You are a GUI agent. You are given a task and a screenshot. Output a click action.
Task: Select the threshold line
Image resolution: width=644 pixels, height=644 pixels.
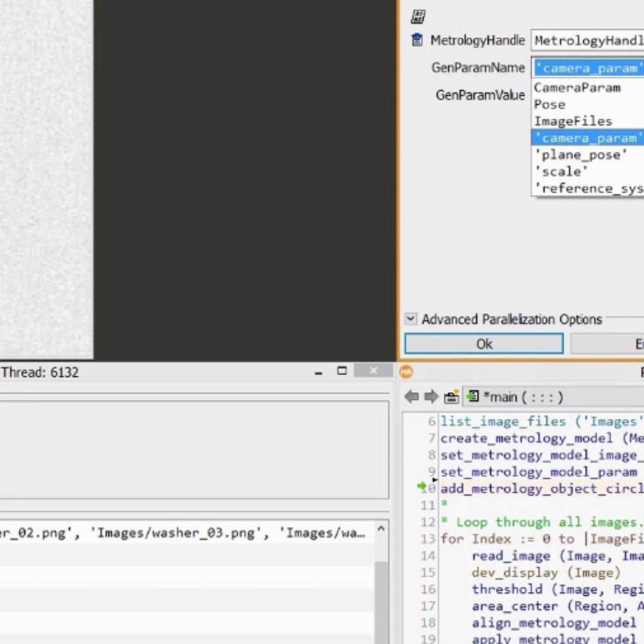(558, 589)
